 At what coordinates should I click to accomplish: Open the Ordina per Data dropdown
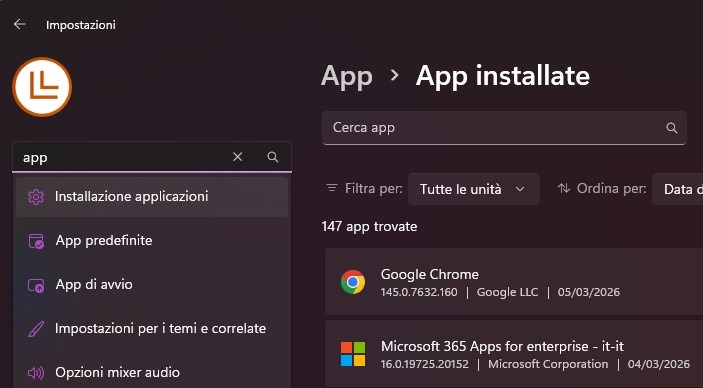click(677, 189)
